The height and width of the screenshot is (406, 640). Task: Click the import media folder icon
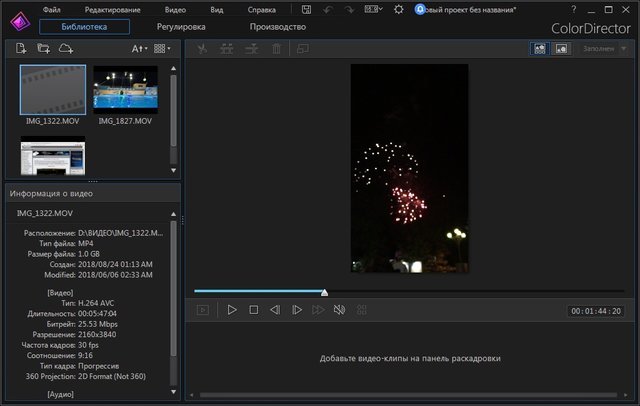(x=43, y=48)
